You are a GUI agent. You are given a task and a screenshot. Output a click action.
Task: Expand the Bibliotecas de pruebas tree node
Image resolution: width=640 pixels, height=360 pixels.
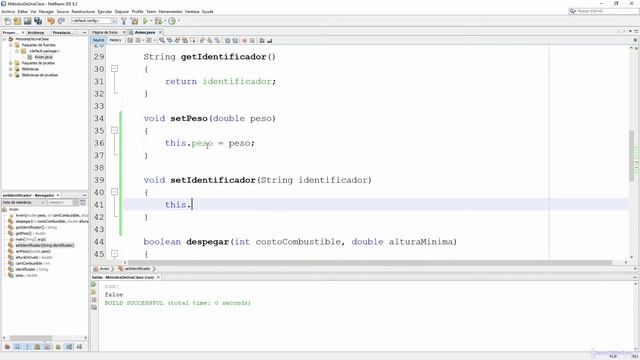pos(11,75)
